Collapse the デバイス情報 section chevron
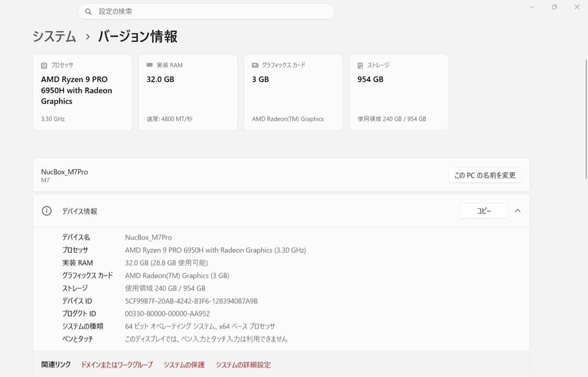The width and height of the screenshot is (588, 377). 518,211
